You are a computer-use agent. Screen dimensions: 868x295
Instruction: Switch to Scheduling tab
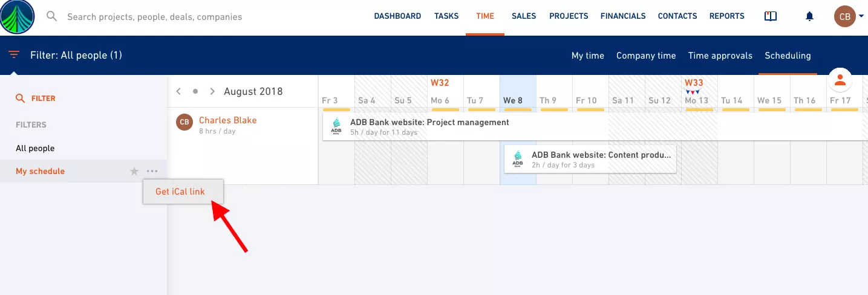click(x=788, y=56)
